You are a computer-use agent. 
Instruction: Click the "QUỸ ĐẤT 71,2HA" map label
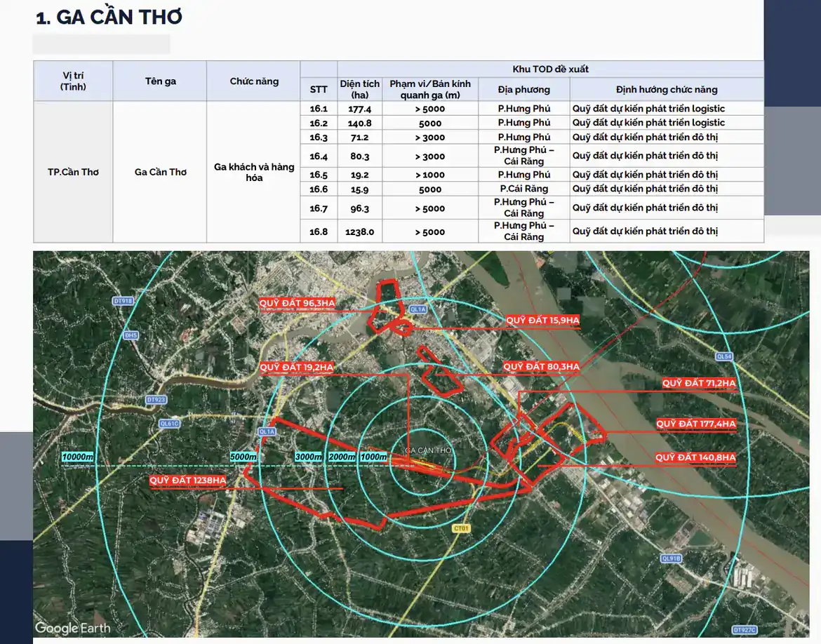(x=699, y=383)
